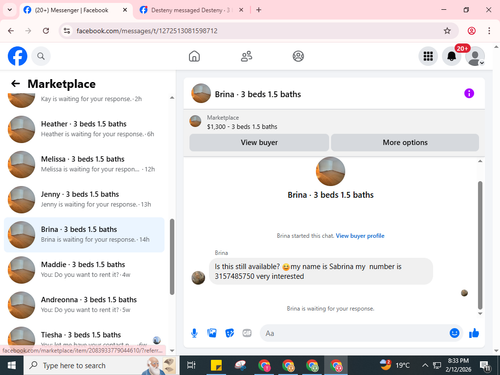500x375 pixels.
Task: Open the tab search dropdown arrow
Action: (x=10, y=10)
